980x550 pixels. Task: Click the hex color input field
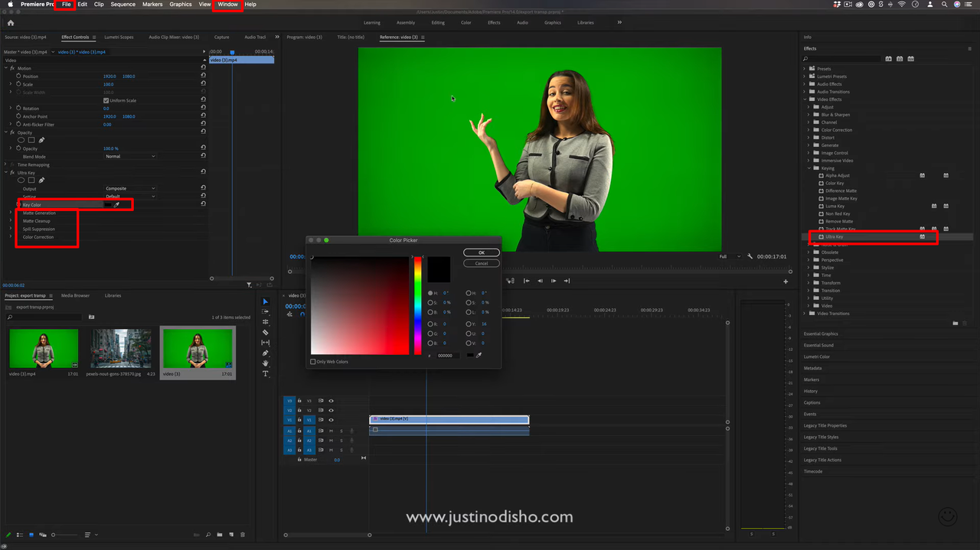click(447, 356)
